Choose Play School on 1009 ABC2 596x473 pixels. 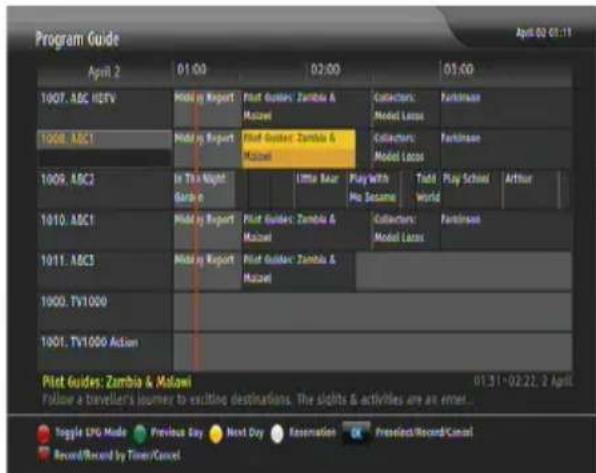pos(471,189)
